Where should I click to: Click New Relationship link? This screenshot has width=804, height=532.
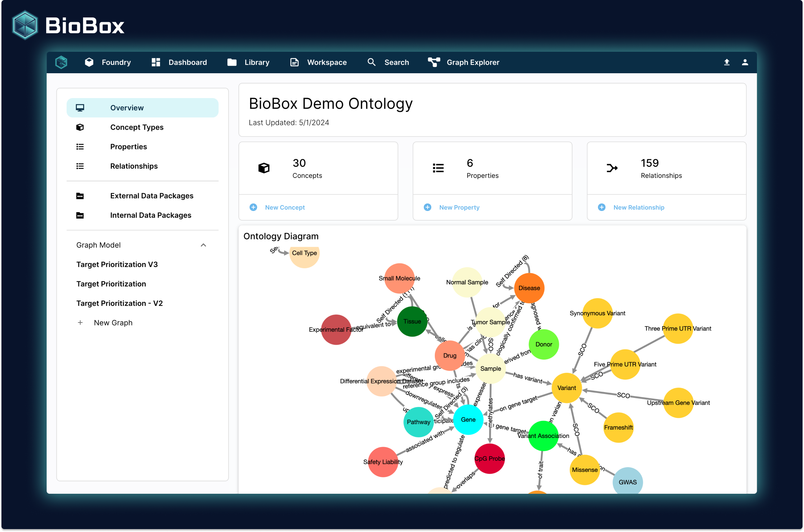639,207
